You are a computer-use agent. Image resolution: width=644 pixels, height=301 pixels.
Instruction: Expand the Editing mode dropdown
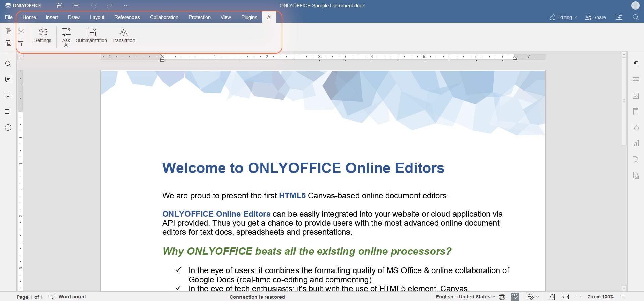(563, 17)
